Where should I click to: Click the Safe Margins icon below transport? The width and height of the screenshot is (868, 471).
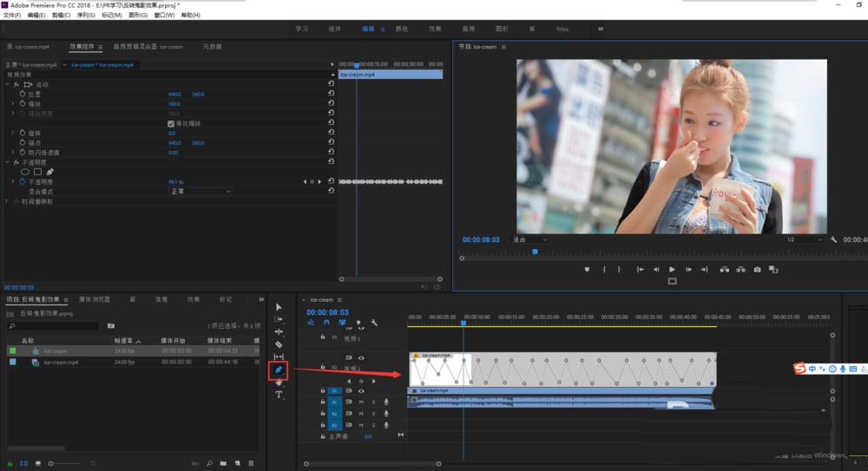coord(672,281)
